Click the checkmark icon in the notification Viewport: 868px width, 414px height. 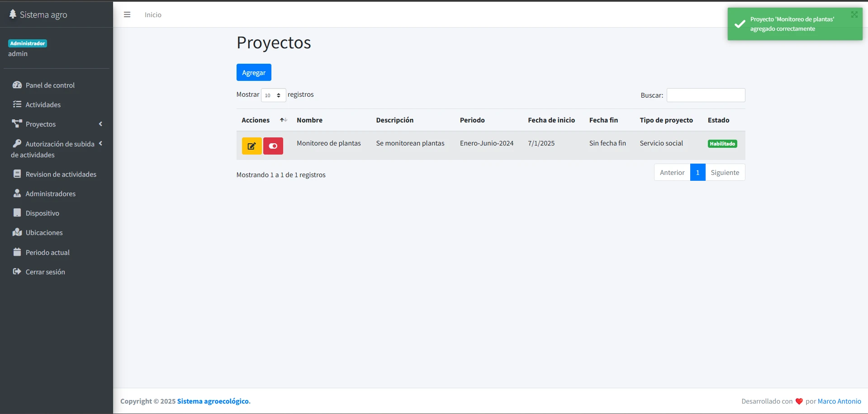coord(740,24)
